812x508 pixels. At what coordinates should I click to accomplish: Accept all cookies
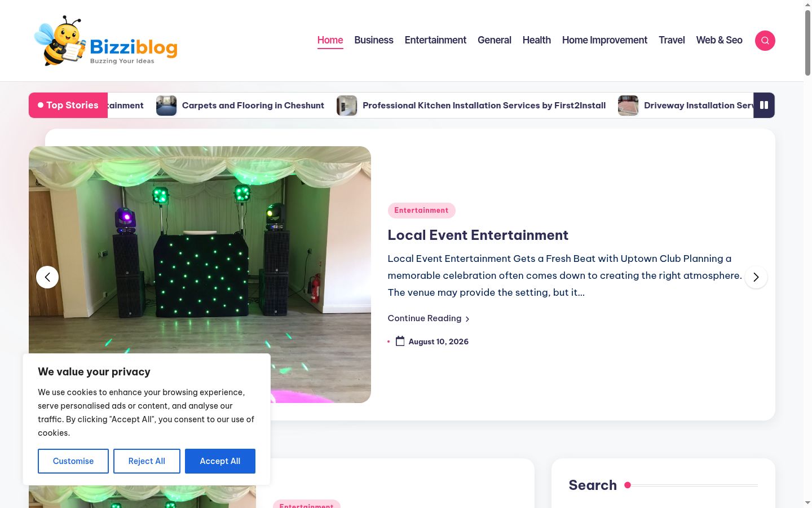point(220,461)
